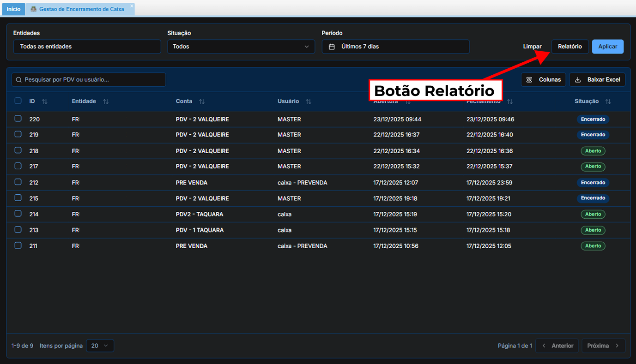This screenshot has width=636, height=364.
Task: Click the calendar icon in Período field
Action: pos(332,47)
